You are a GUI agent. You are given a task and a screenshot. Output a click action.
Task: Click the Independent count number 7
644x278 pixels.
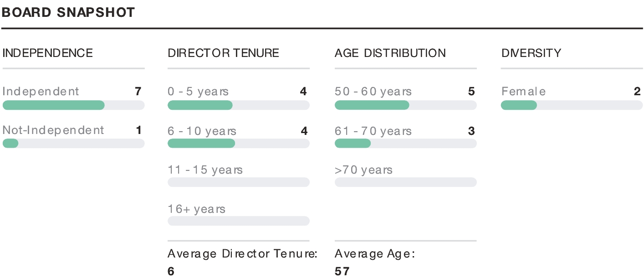[x=138, y=92]
